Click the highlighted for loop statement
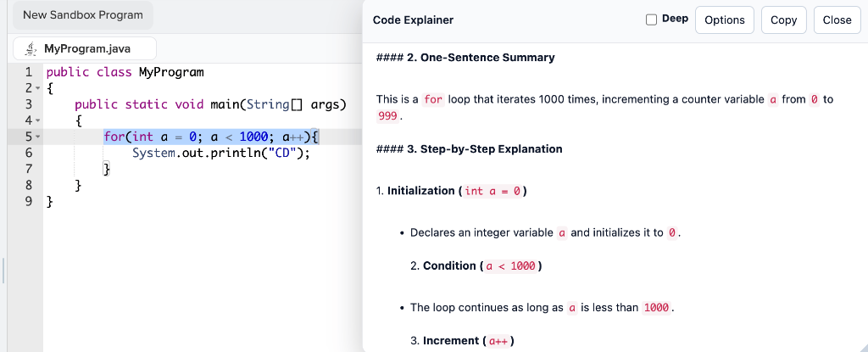The width and height of the screenshot is (868, 352). click(211, 137)
